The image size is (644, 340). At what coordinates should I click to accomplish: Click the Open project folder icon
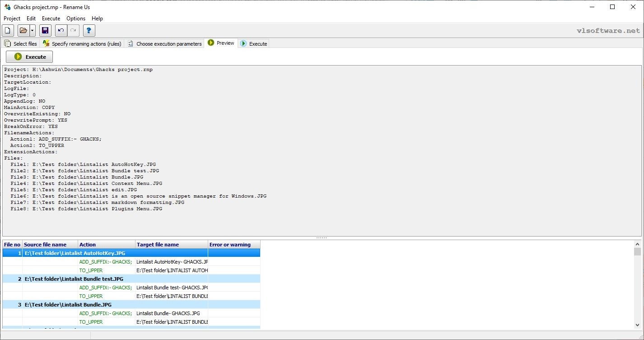point(23,31)
